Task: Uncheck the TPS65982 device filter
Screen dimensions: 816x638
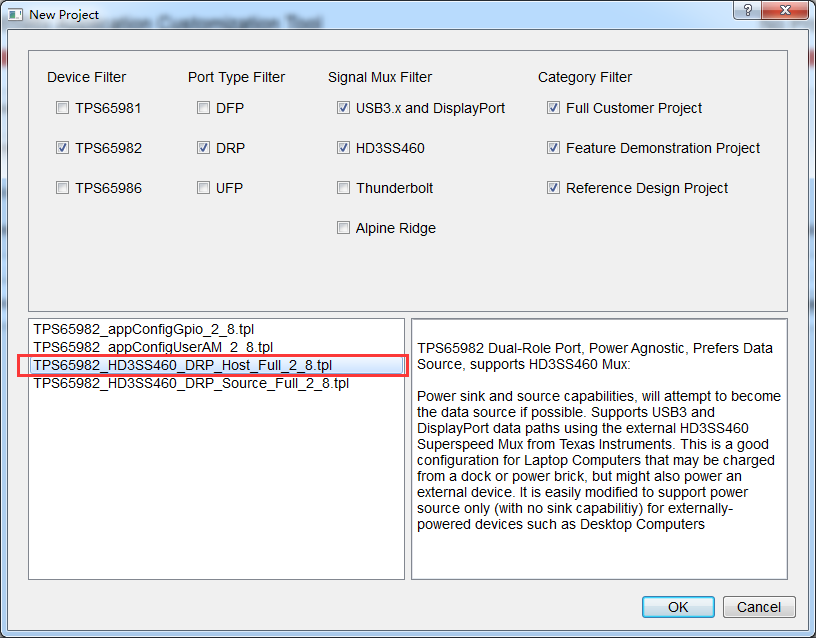Action: (62, 148)
